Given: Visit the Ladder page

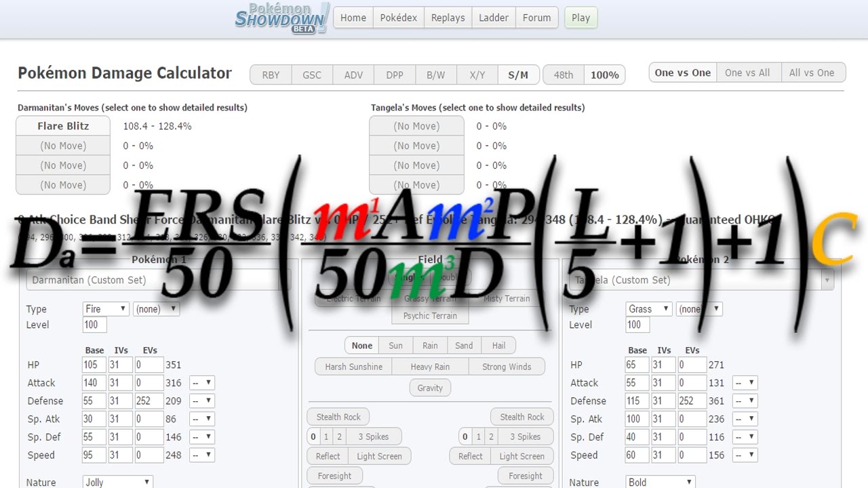Looking at the screenshot, I should [493, 18].
